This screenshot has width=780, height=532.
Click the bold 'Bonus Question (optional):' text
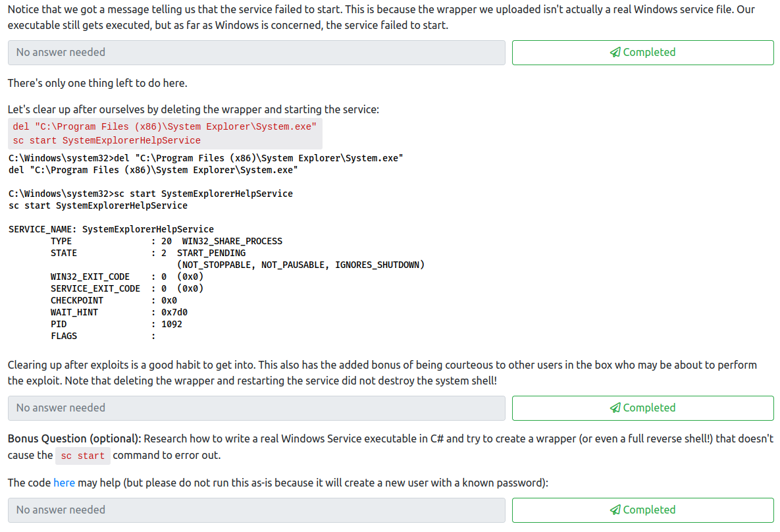point(74,439)
